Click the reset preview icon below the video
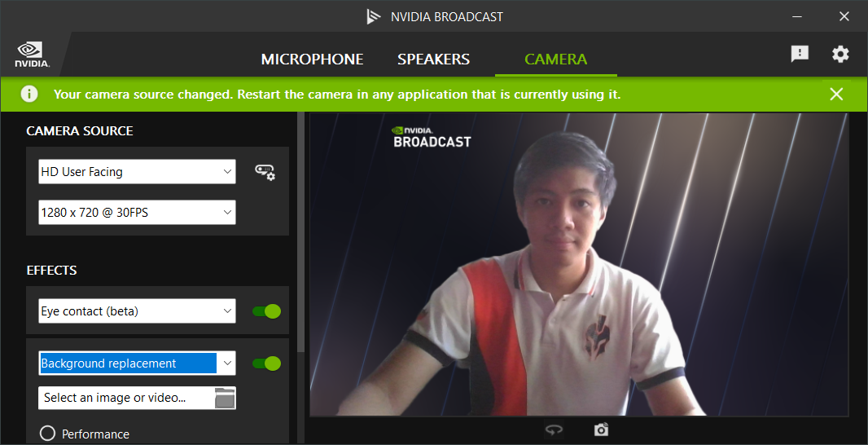Screen dimensions: 868x445 tap(554, 430)
